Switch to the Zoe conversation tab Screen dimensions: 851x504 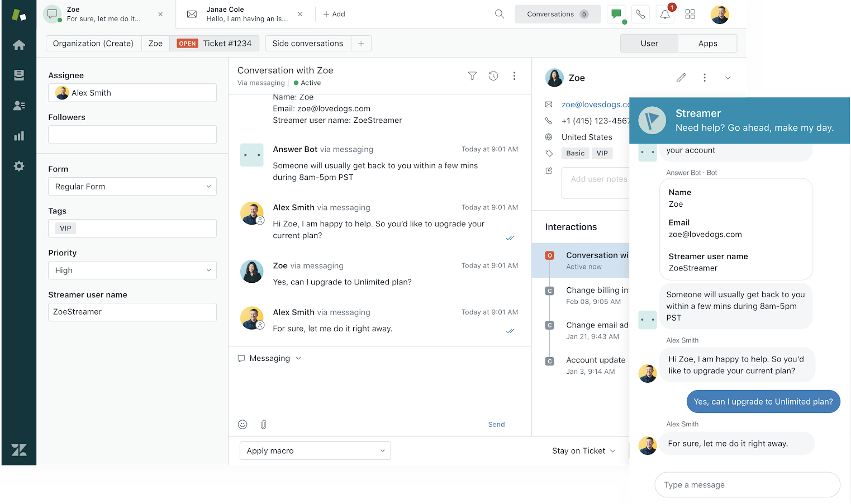point(106,15)
